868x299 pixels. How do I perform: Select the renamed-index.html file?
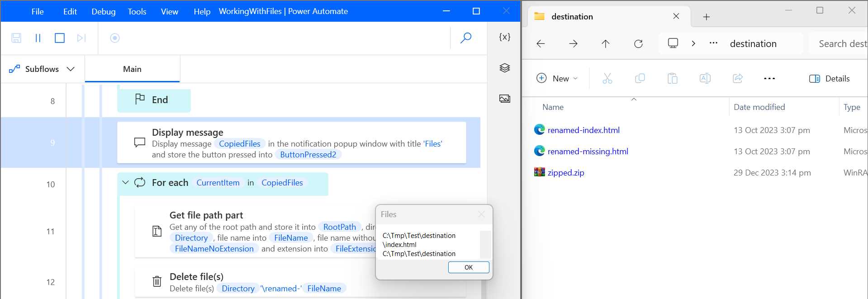pyautogui.click(x=583, y=130)
